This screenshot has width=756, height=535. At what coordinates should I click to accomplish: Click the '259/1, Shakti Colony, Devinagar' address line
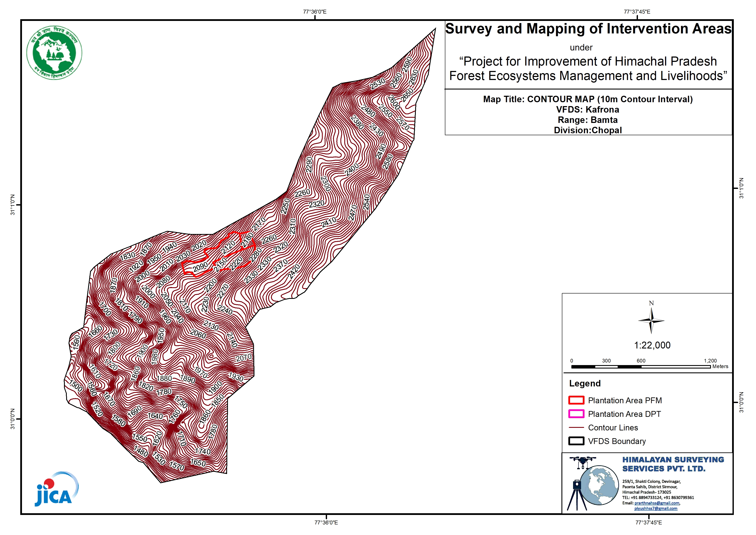click(x=651, y=481)
